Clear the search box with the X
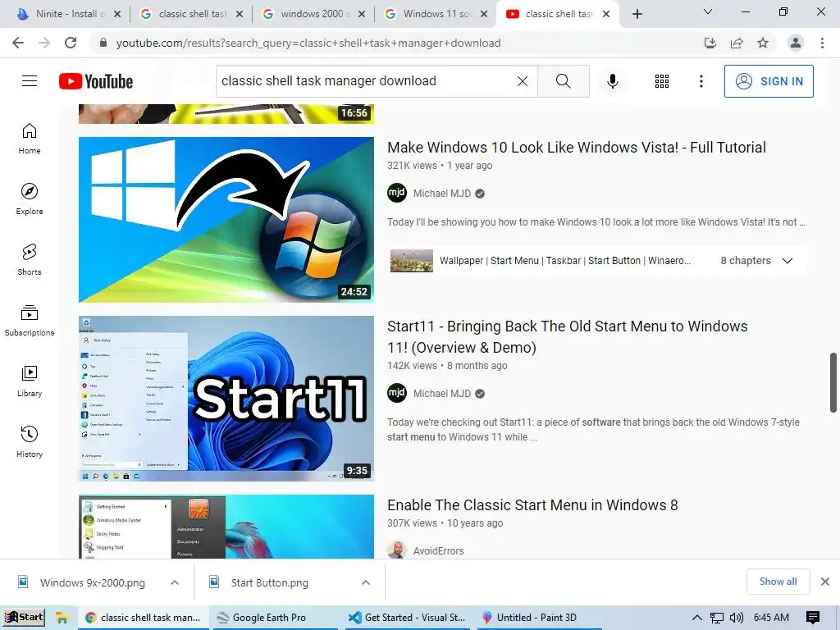The height and width of the screenshot is (630, 840). click(523, 81)
